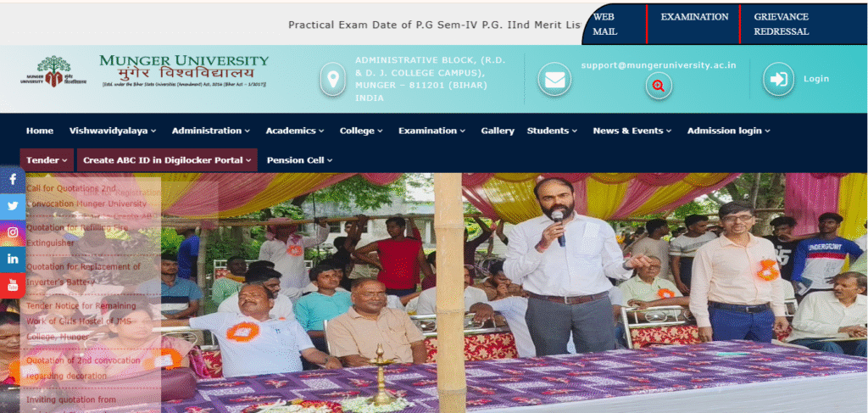This screenshot has height=413, width=868.
Task: Click the red search magnifier icon
Action: coord(659,86)
